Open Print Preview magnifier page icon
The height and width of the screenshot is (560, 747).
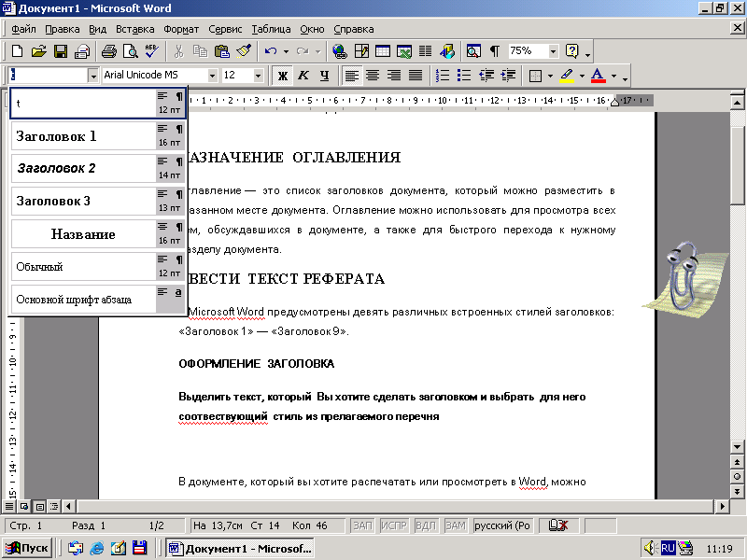pos(131,51)
